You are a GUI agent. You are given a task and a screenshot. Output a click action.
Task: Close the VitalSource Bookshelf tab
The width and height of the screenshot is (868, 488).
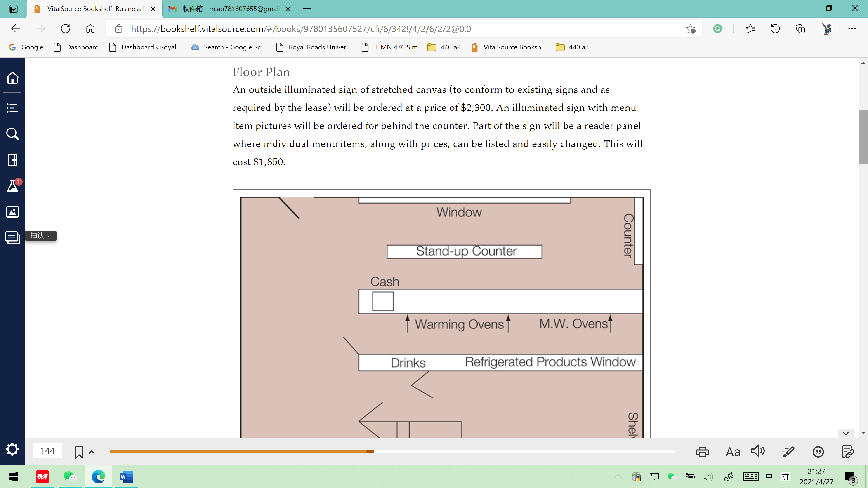153,9
